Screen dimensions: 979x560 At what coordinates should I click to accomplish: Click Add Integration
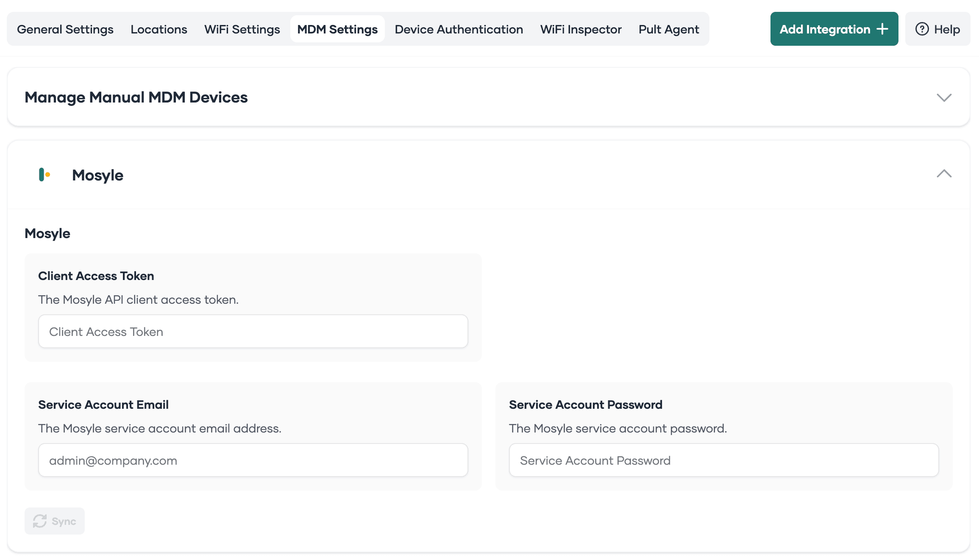pyautogui.click(x=834, y=29)
